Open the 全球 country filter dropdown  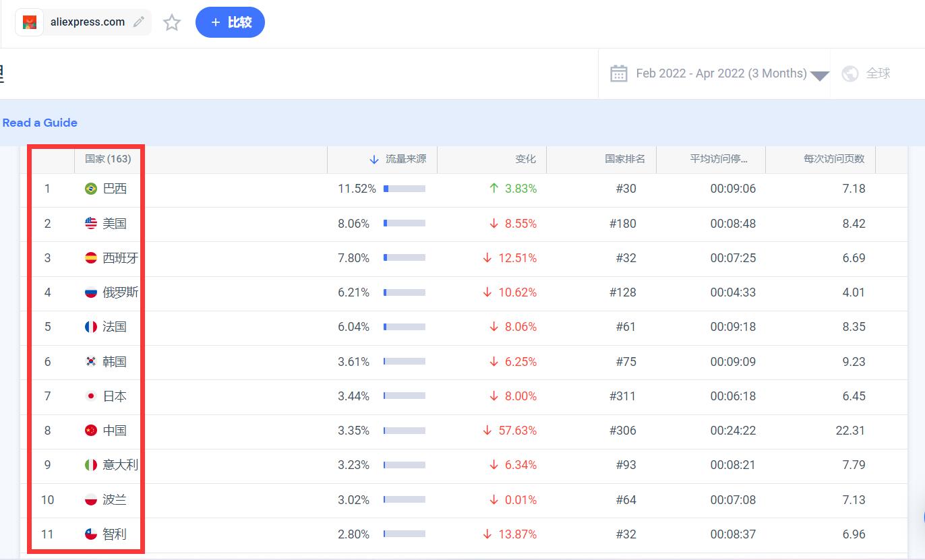pyautogui.click(x=877, y=73)
